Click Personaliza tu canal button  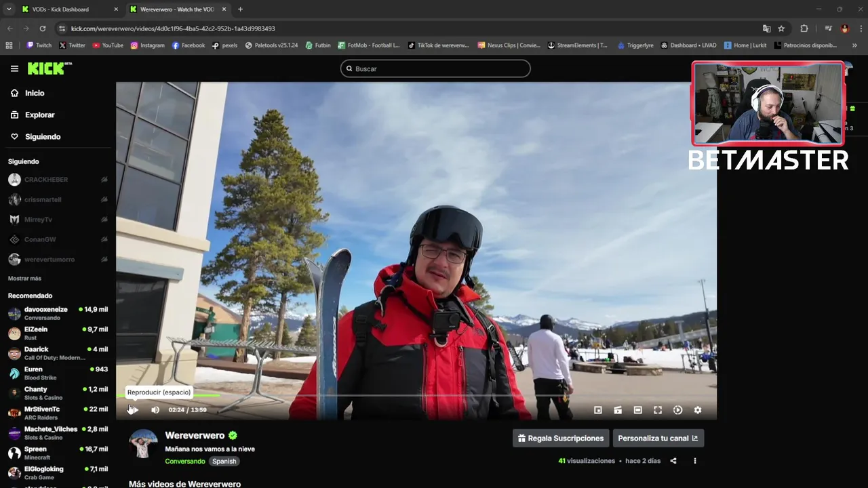pyautogui.click(x=658, y=439)
